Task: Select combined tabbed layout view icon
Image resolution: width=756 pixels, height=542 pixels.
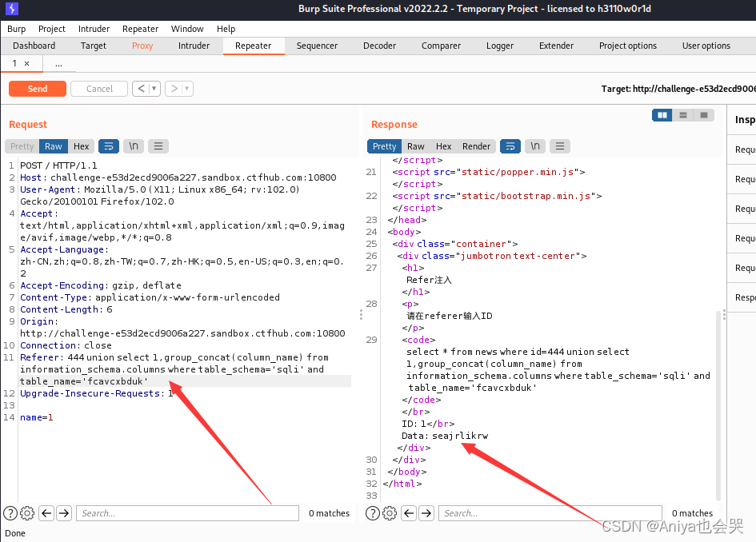Action: tap(703, 115)
